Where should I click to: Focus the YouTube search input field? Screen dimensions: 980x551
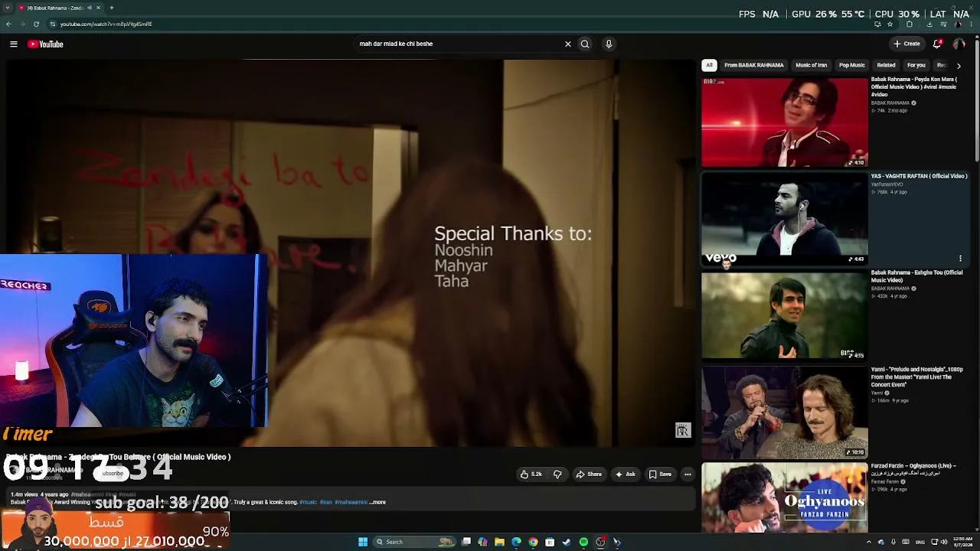(x=459, y=44)
